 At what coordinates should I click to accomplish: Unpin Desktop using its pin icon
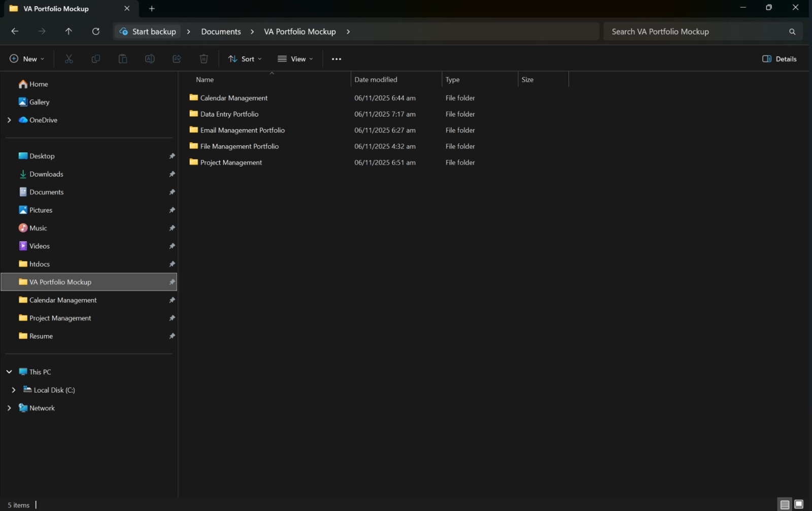172,156
